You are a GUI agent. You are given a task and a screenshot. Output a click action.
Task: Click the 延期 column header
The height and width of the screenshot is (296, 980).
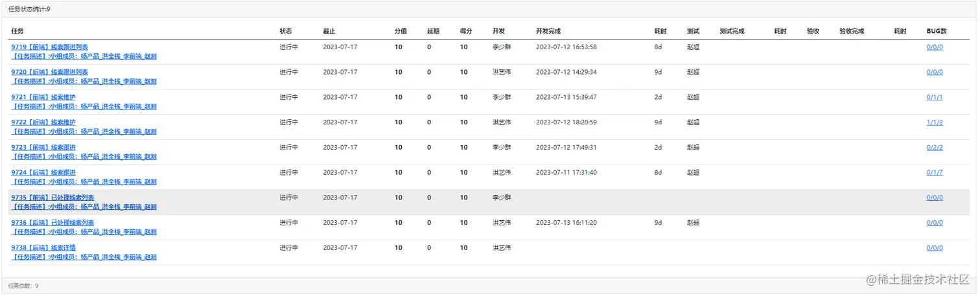(434, 31)
